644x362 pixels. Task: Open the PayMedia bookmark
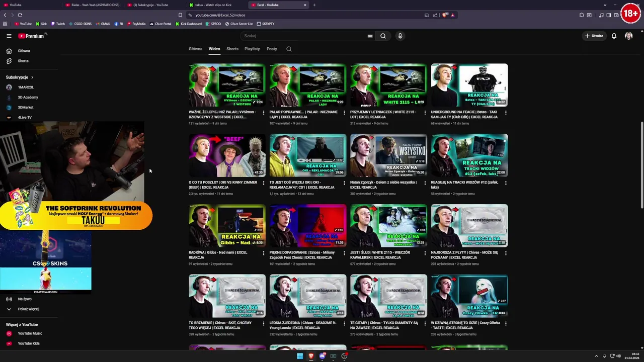pos(136,24)
